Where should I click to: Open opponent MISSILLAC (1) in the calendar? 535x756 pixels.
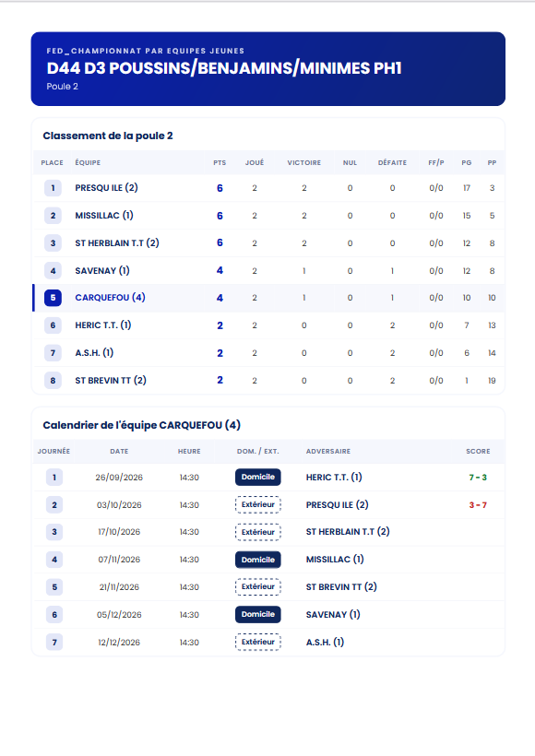click(335, 560)
